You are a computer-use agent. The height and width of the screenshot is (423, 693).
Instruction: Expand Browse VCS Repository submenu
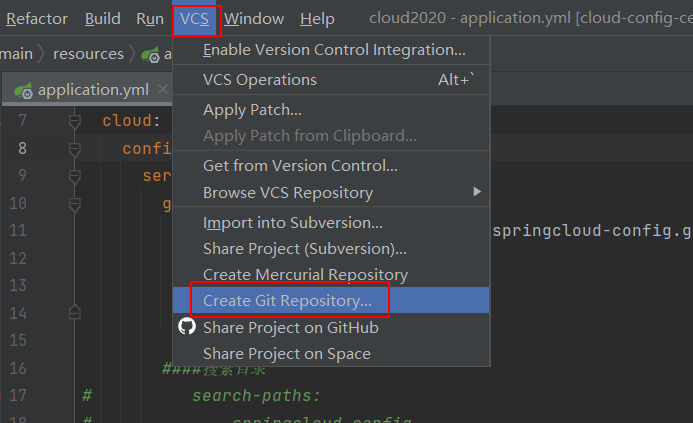[331, 192]
